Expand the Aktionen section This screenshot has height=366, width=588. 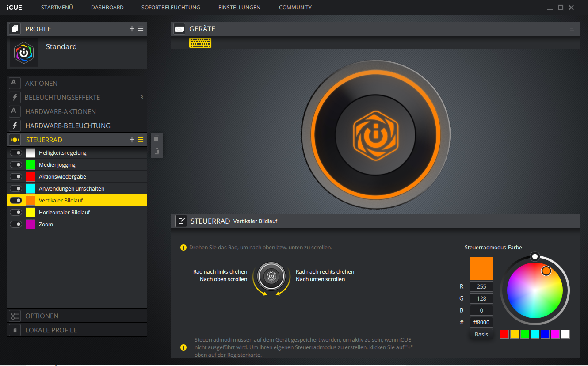(x=77, y=83)
